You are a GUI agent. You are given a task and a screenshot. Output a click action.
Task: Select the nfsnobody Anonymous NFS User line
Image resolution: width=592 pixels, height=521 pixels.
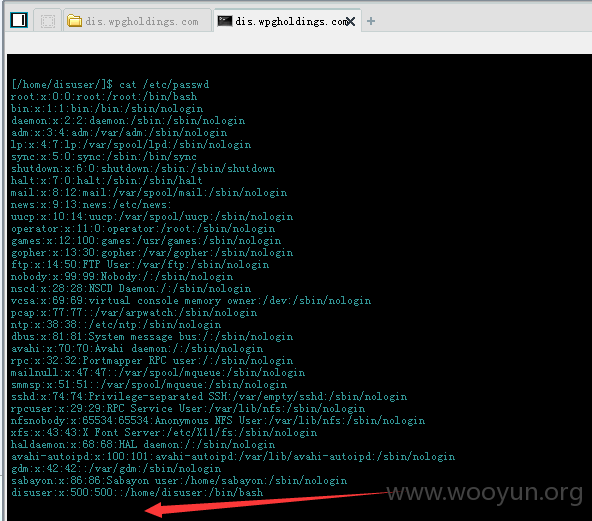point(218,421)
